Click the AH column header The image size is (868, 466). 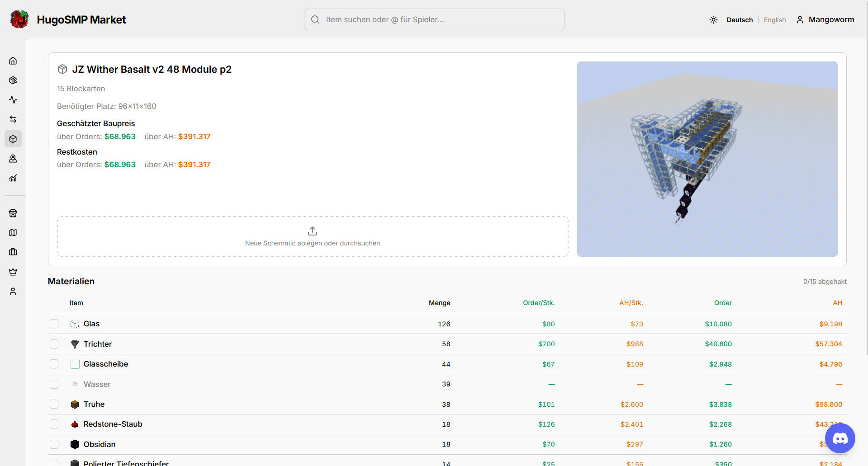tap(838, 303)
